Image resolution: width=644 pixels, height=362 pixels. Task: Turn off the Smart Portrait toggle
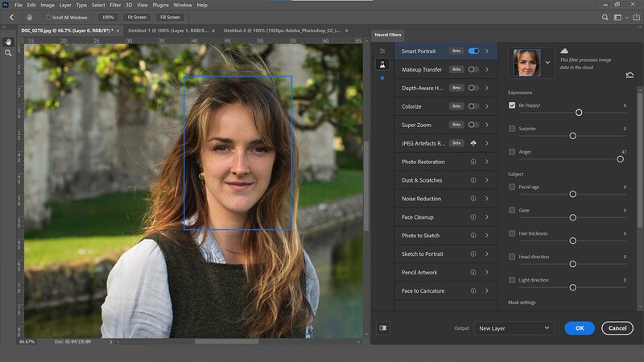[473, 51]
